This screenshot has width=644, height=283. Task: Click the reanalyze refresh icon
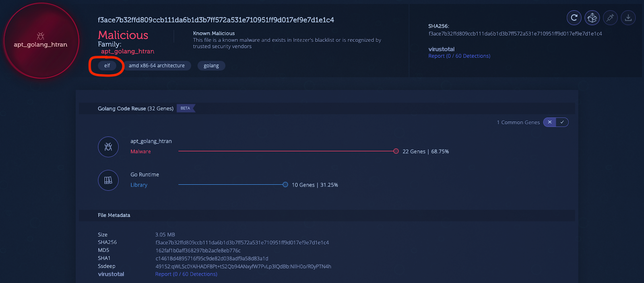[574, 18]
